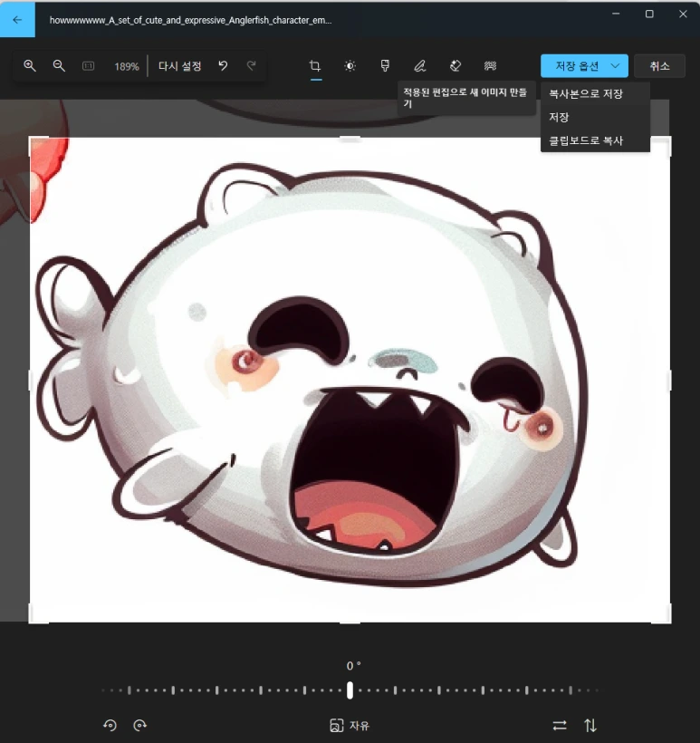Undo the last edit
The image size is (700, 743).
coord(223,65)
